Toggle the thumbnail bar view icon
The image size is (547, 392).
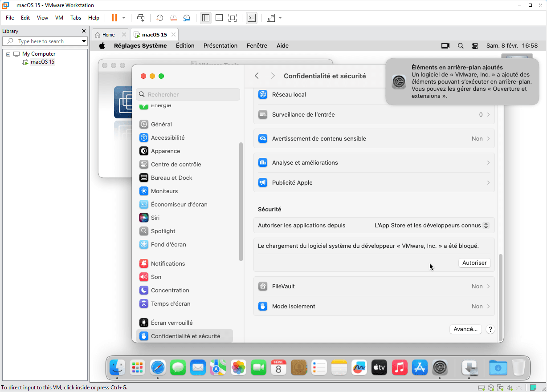219,18
